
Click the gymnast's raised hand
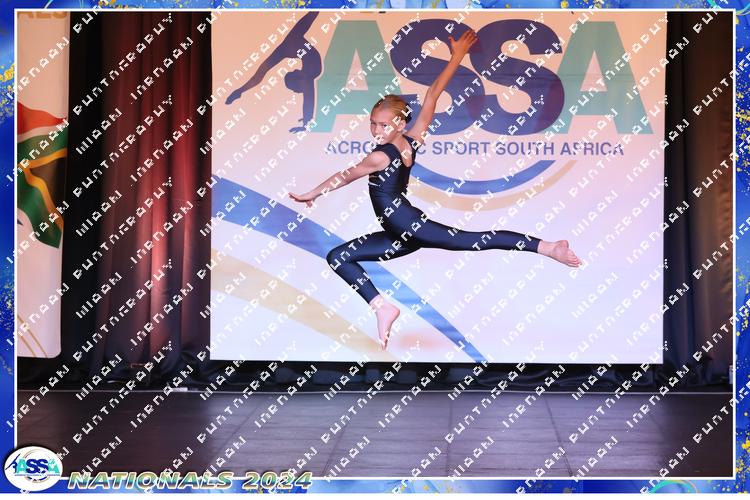coord(464,40)
